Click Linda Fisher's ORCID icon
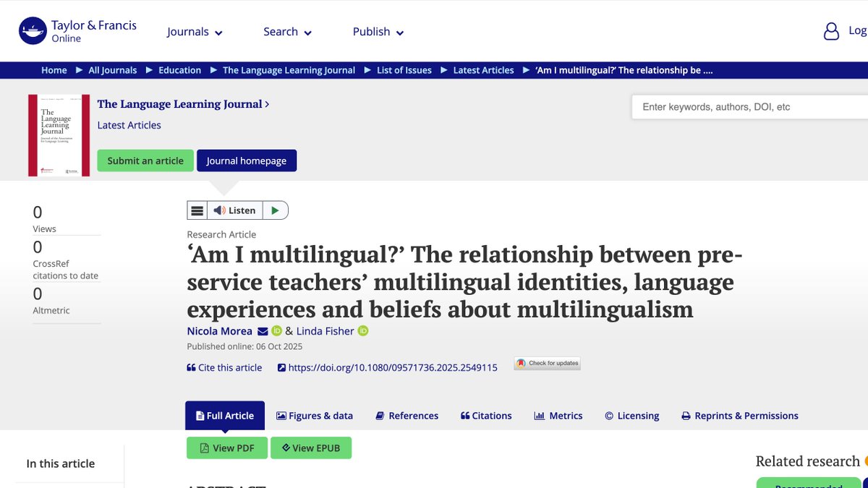Screen dimensions: 868x488 [x=363, y=331]
